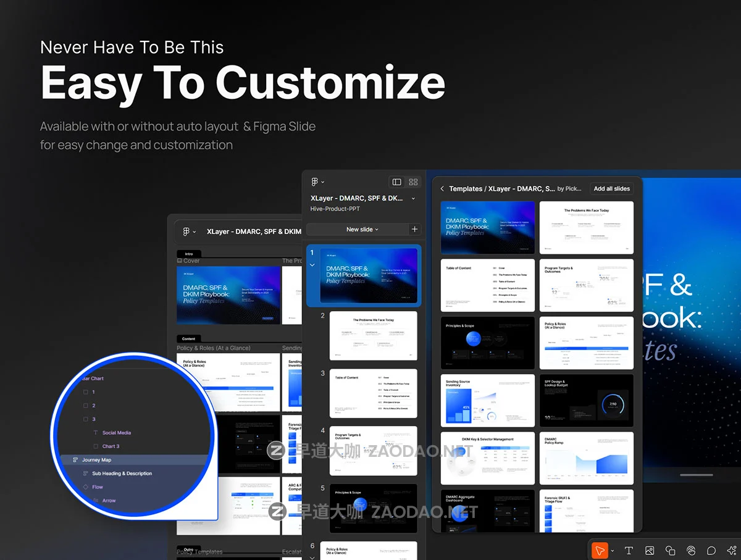
Task: Click the Add all slides button
Action: point(612,189)
